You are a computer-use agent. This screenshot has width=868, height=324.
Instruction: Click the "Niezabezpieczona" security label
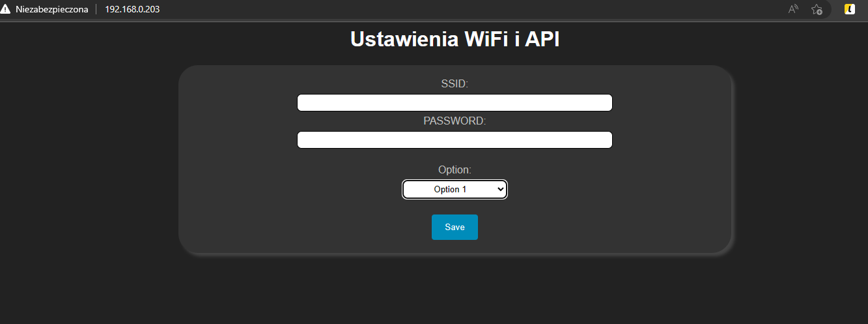point(51,9)
